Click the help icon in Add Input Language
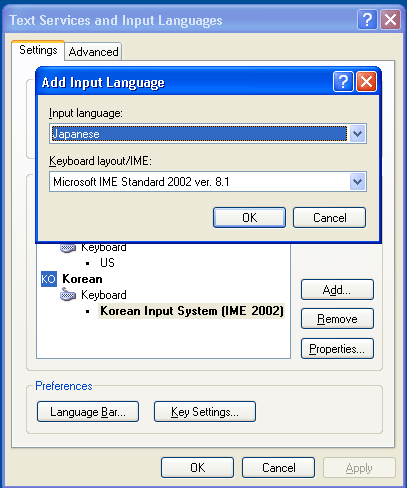Viewport: 407px width, 488px height. tap(343, 82)
